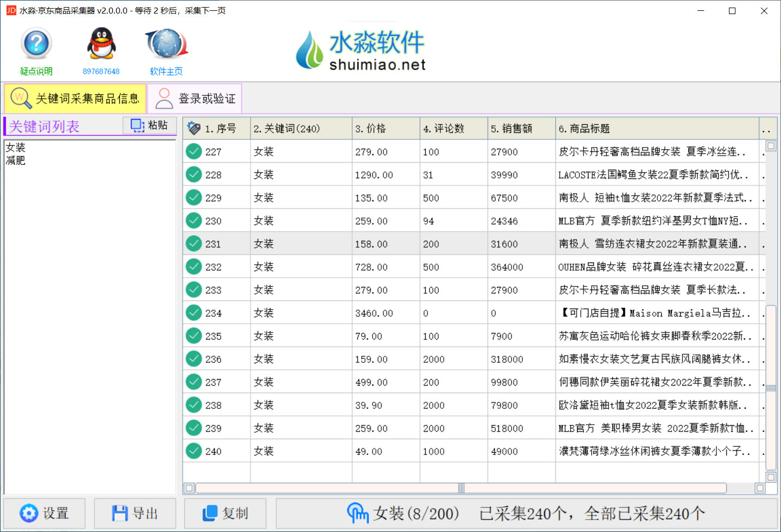Click the green check icon for row 235

point(194,336)
